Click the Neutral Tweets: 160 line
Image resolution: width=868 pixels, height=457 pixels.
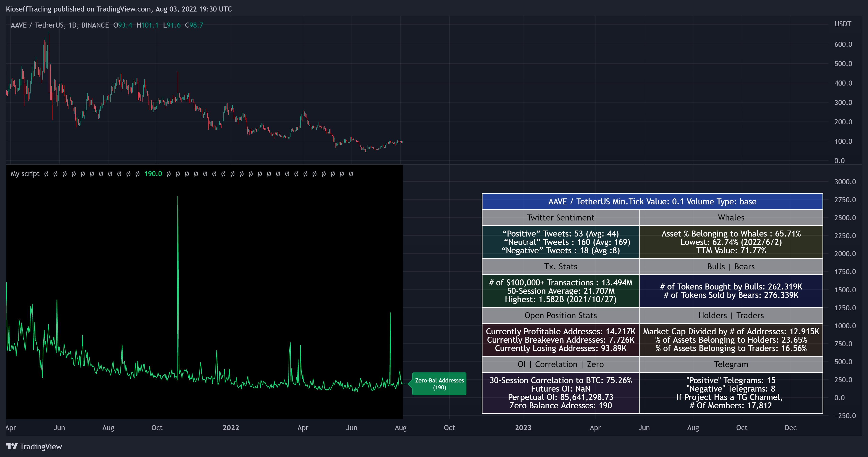567,242
